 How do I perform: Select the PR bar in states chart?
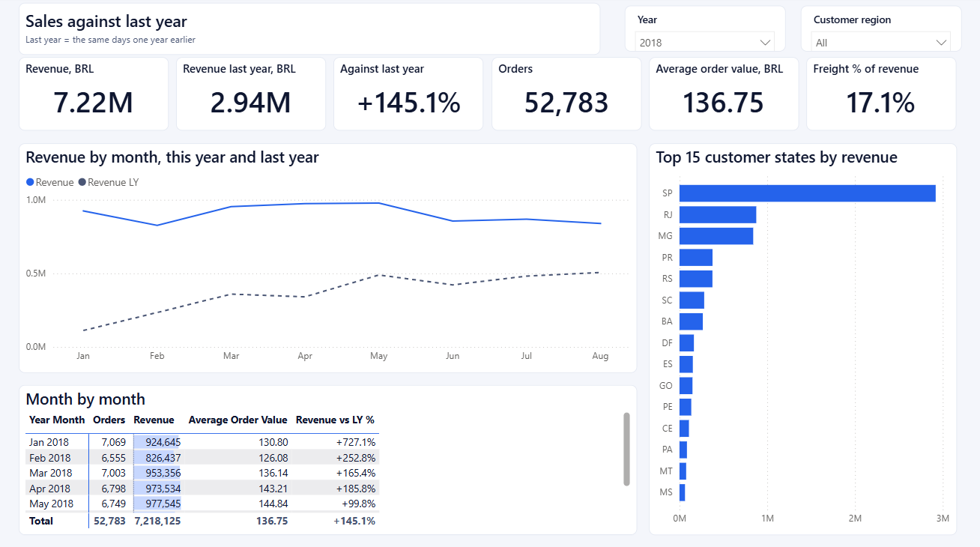click(x=695, y=258)
